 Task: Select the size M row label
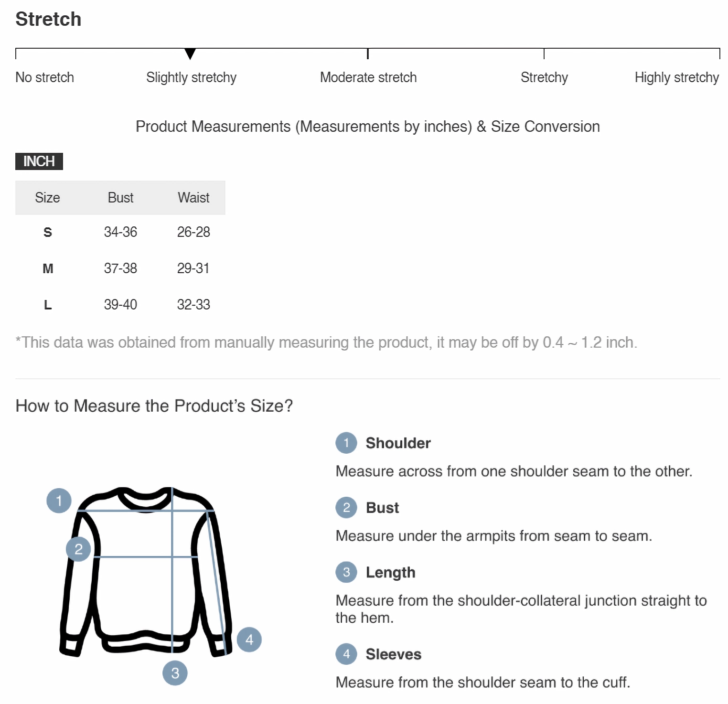click(47, 268)
